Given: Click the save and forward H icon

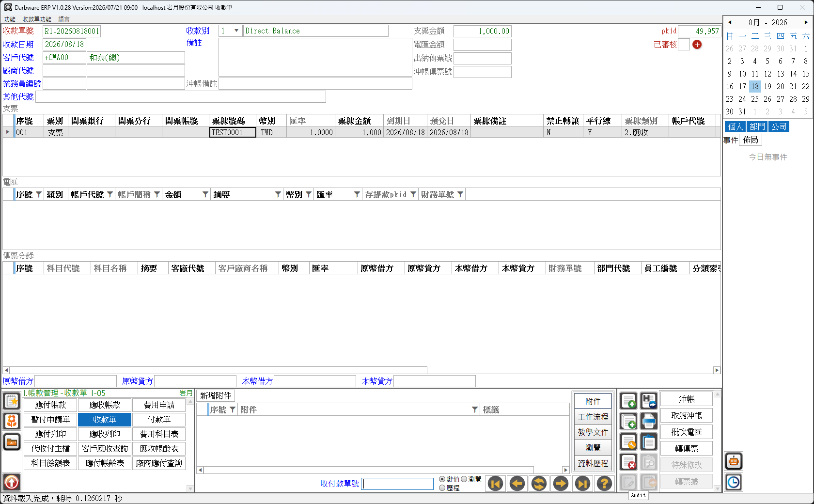Looking at the screenshot, I should [649, 401].
